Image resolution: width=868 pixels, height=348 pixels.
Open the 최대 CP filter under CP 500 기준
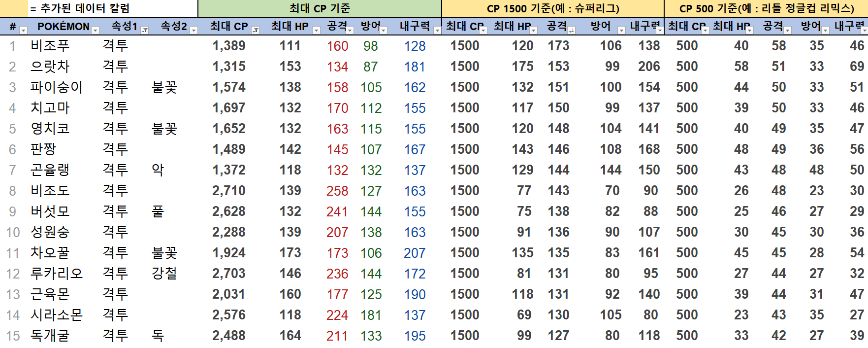[x=705, y=31]
